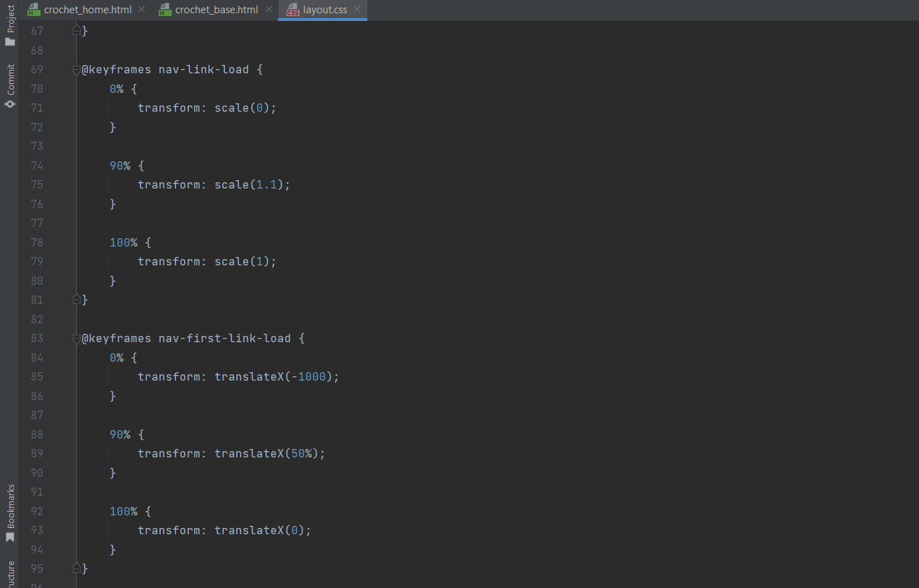
Task: Click line number 89 in the gutter
Action: click(36, 454)
